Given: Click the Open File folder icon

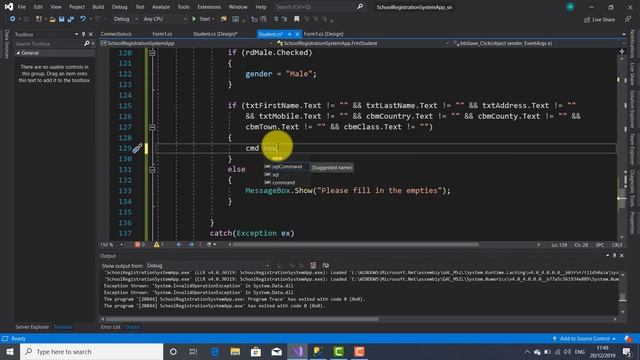Looking at the screenshot, I should tap(52, 19).
